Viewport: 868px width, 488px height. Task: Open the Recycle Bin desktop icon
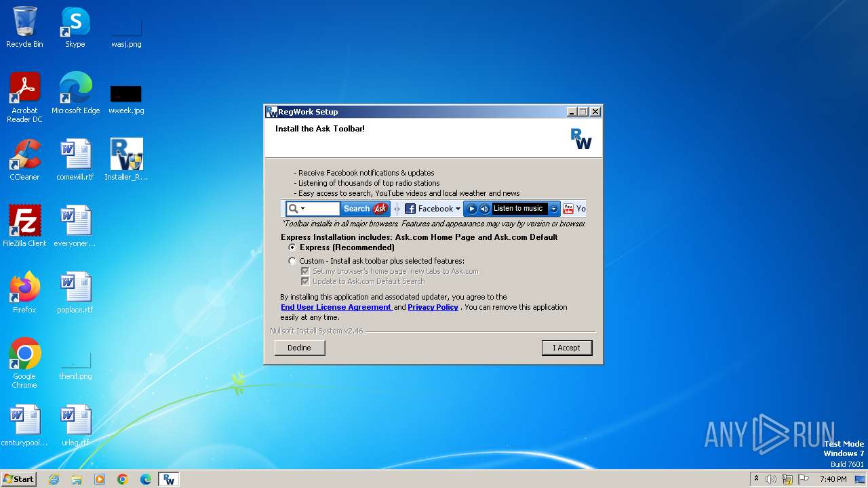tap(24, 27)
